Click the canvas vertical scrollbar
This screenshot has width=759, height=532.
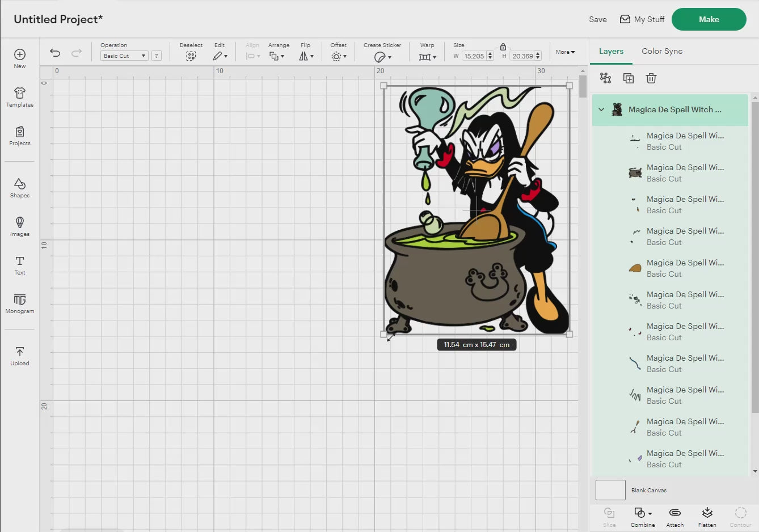tap(583, 87)
